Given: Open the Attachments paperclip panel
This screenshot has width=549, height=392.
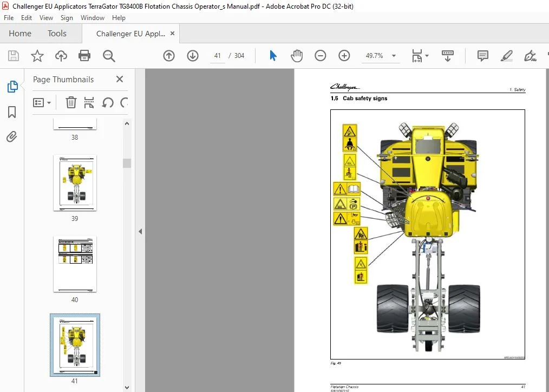Looking at the screenshot, I should pos(12,136).
